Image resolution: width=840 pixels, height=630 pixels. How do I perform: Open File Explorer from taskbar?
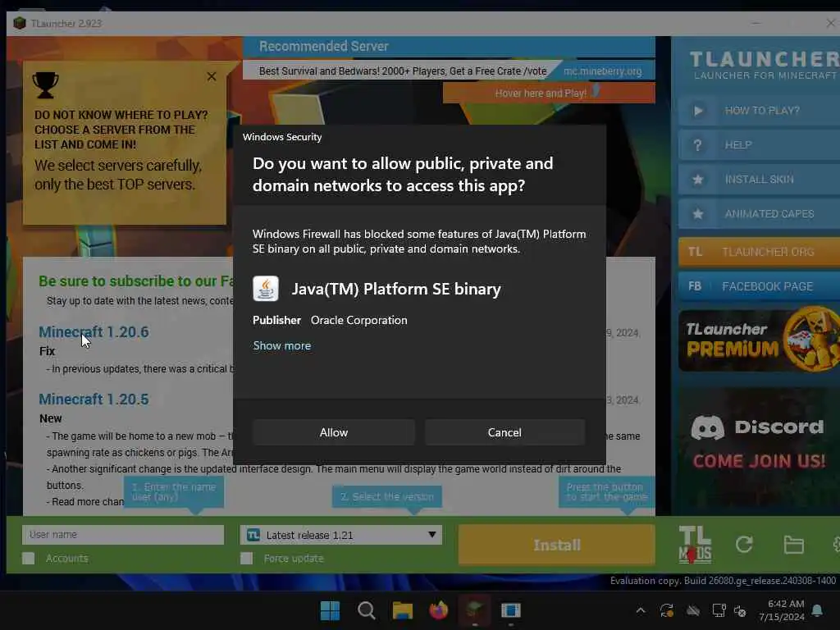[402, 610]
